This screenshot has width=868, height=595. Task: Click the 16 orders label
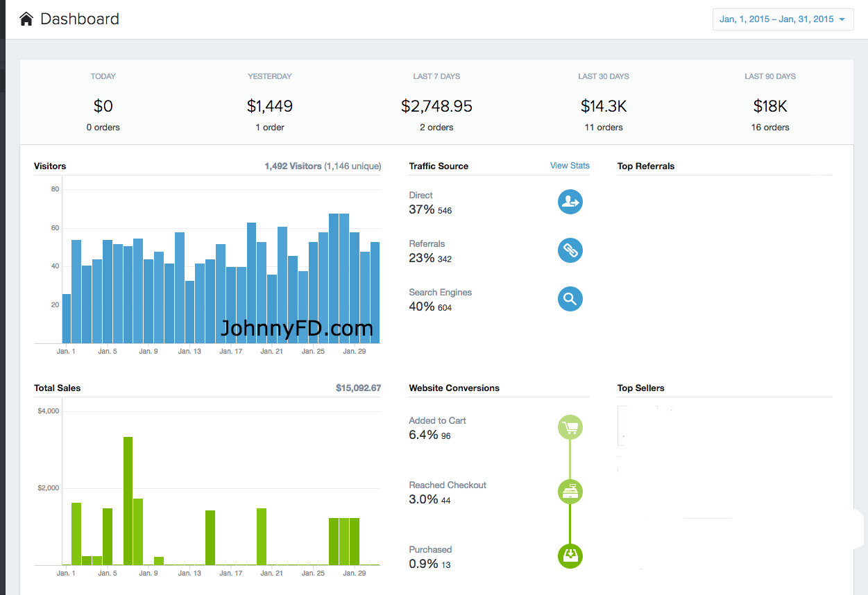[770, 127]
